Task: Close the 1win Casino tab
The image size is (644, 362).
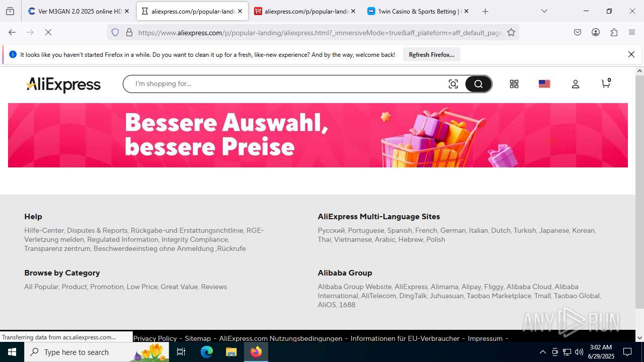Action: coord(466,11)
